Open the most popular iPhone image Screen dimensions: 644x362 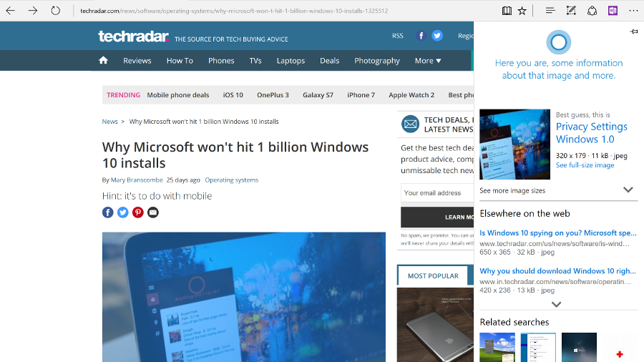point(435,325)
